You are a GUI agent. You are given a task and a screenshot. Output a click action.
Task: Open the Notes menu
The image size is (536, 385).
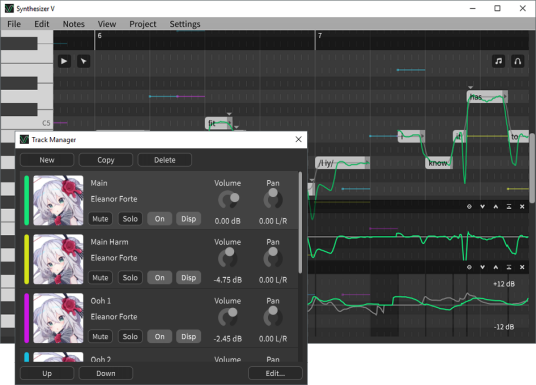[73, 24]
